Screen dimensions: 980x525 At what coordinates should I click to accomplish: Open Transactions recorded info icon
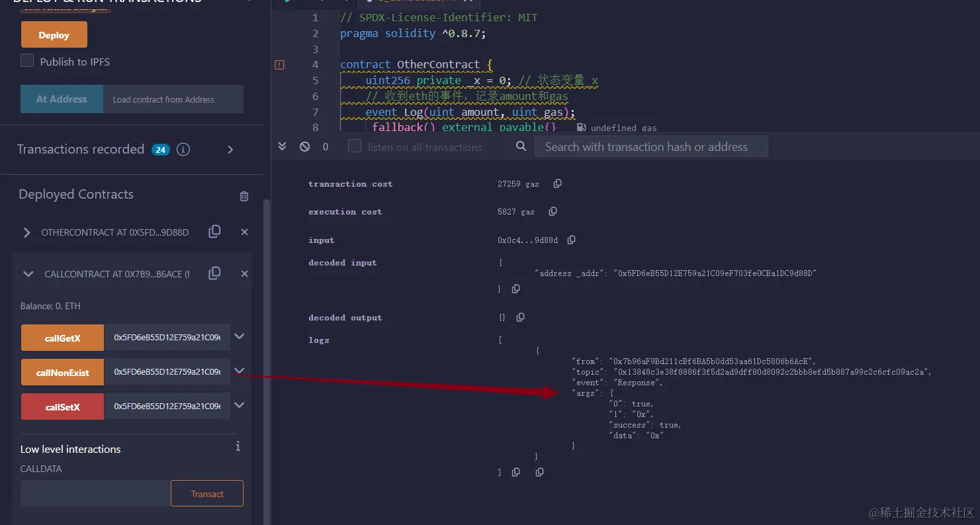pos(183,150)
